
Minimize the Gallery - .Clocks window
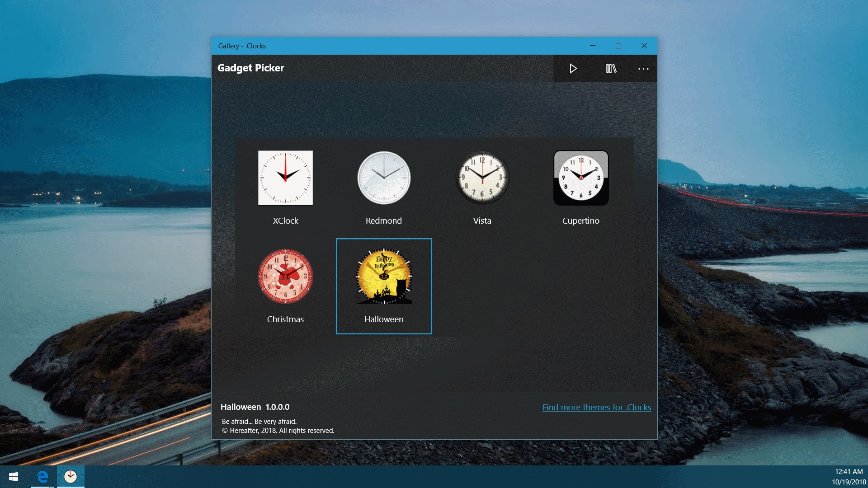point(593,46)
